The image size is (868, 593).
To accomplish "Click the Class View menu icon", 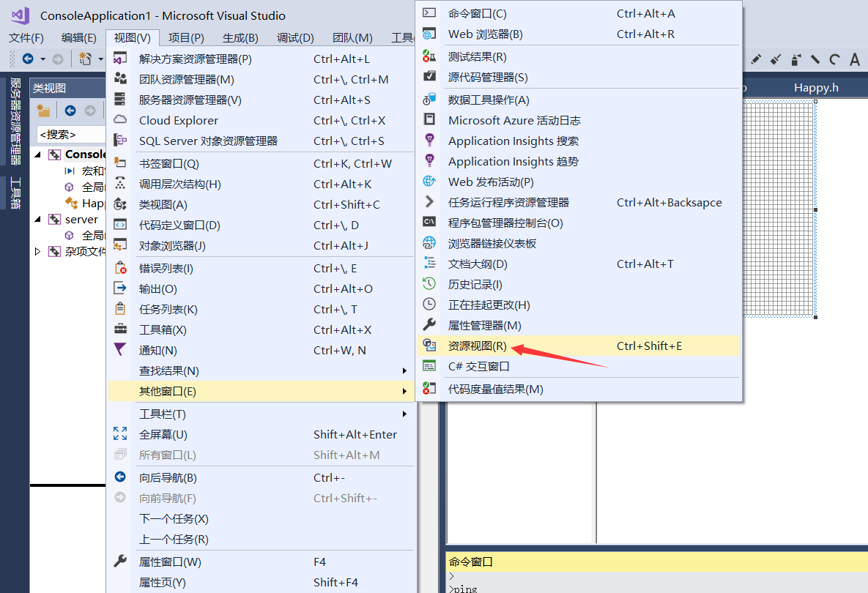I will coord(120,204).
